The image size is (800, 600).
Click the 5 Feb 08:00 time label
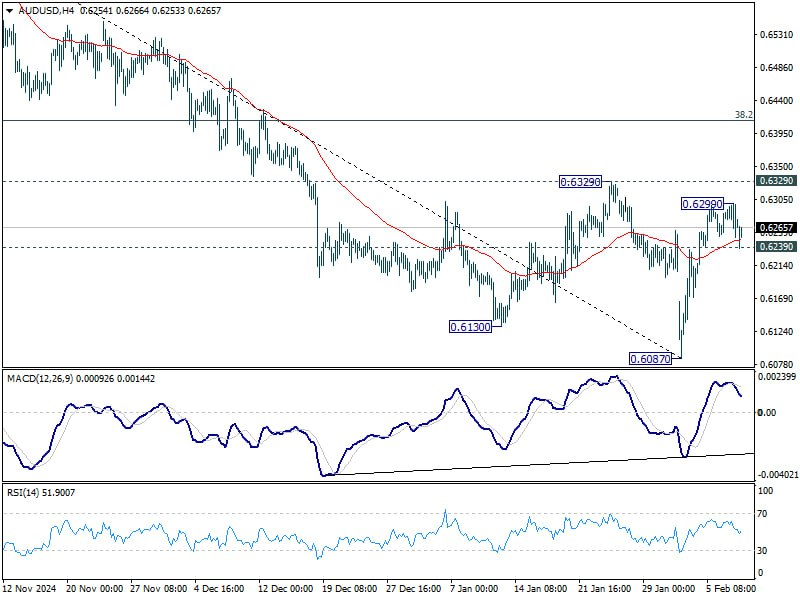click(731, 589)
